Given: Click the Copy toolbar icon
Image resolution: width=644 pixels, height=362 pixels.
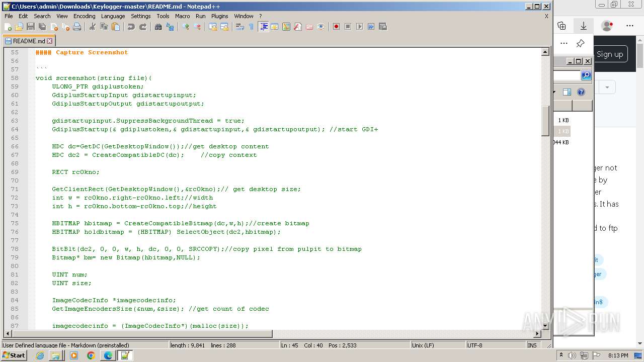Looking at the screenshot, I should click(x=104, y=27).
